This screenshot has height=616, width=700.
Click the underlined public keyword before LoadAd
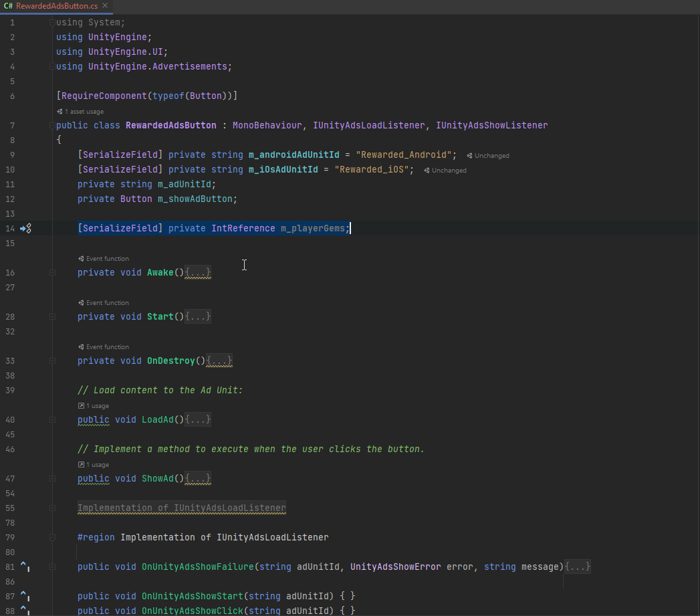(94, 419)
